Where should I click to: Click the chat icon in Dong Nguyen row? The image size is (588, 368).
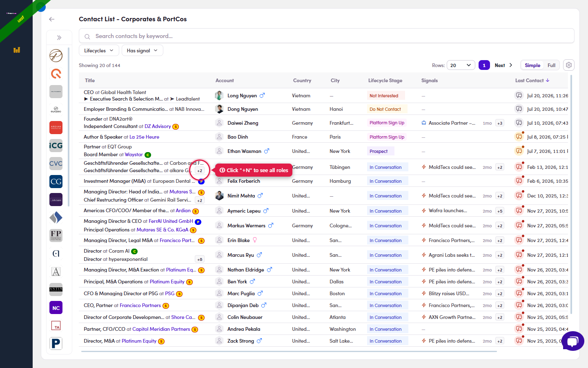pos(519,109)
